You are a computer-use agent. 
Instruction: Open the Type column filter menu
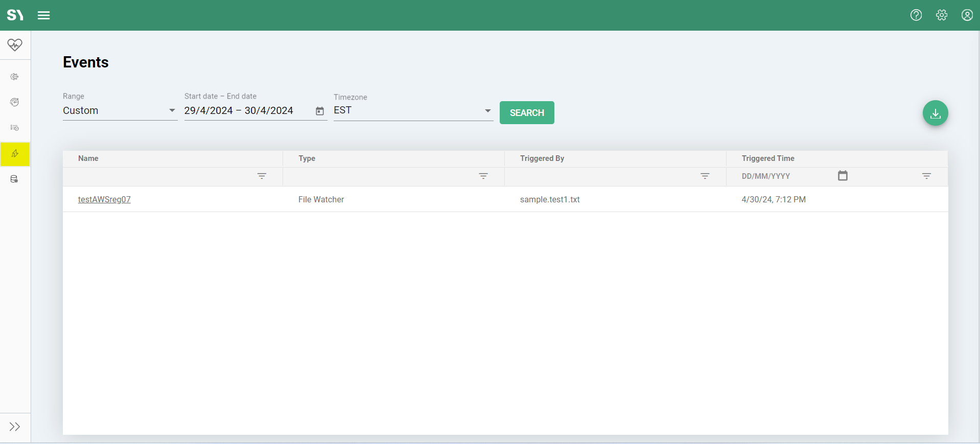click(x=483, y=176)
